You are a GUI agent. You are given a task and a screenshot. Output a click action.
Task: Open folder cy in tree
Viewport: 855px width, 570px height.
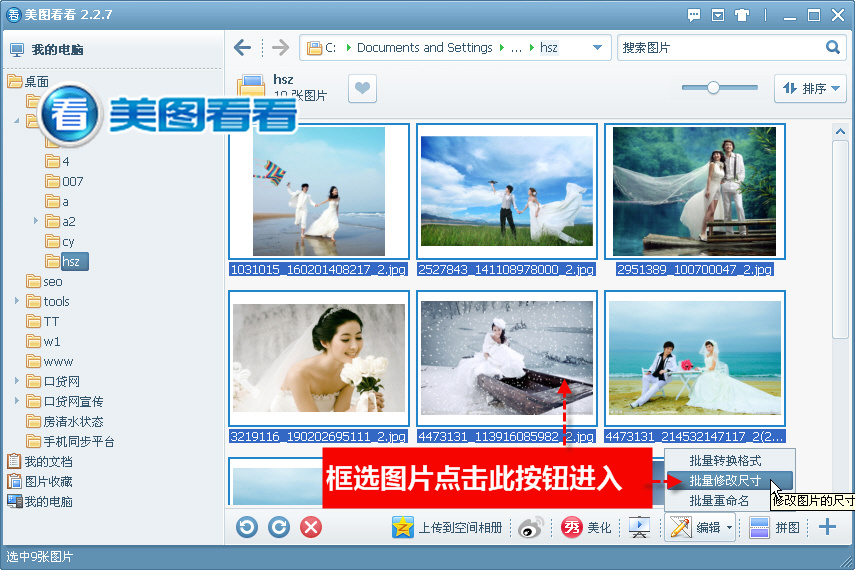click(60, 241)
